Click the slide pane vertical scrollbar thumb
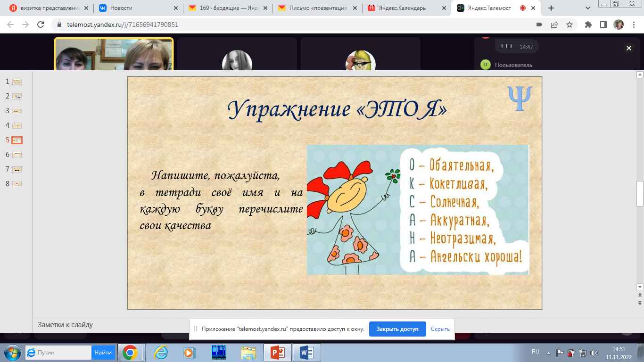 point(640,194)
